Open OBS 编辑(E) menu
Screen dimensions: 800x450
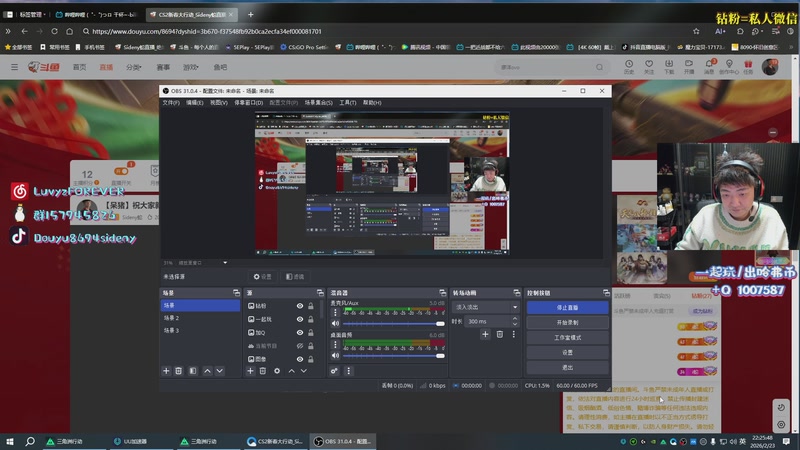tap(194, 103)
